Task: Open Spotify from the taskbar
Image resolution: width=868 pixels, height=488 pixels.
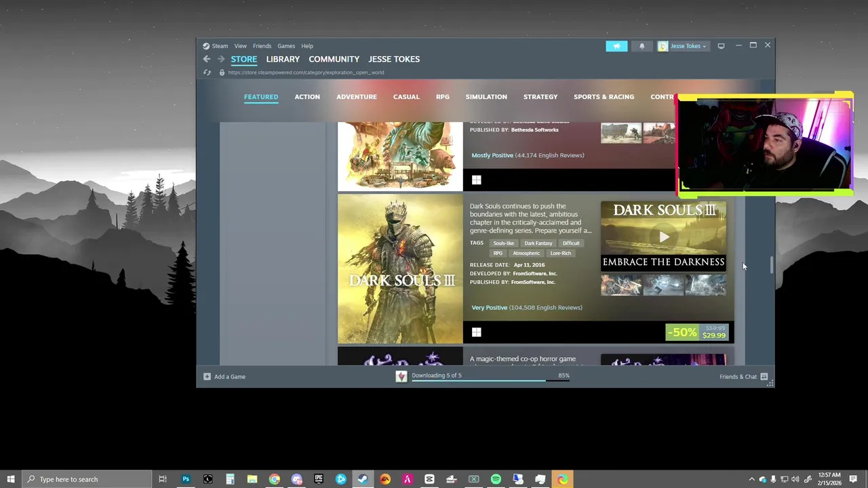Action: point(496,479)
